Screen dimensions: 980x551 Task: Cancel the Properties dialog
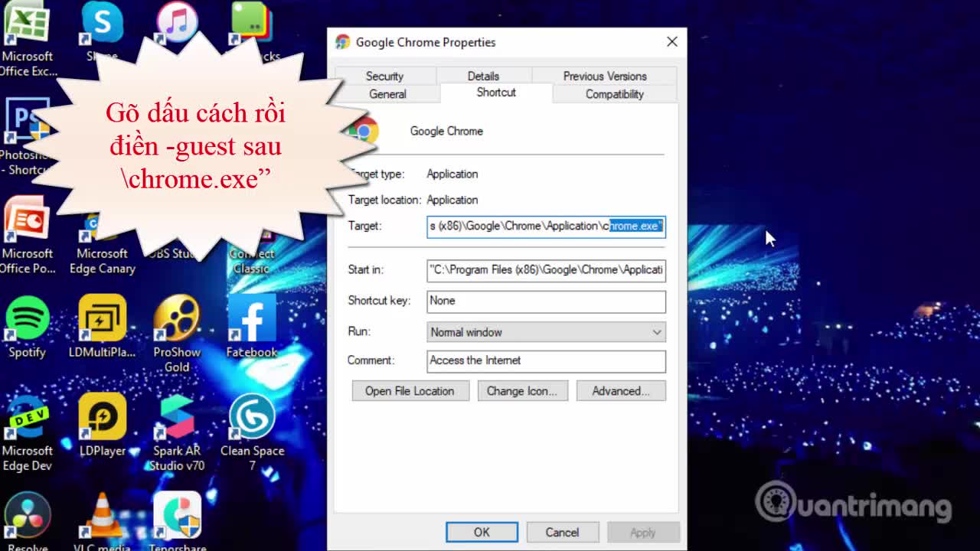(x=562, y=533)
